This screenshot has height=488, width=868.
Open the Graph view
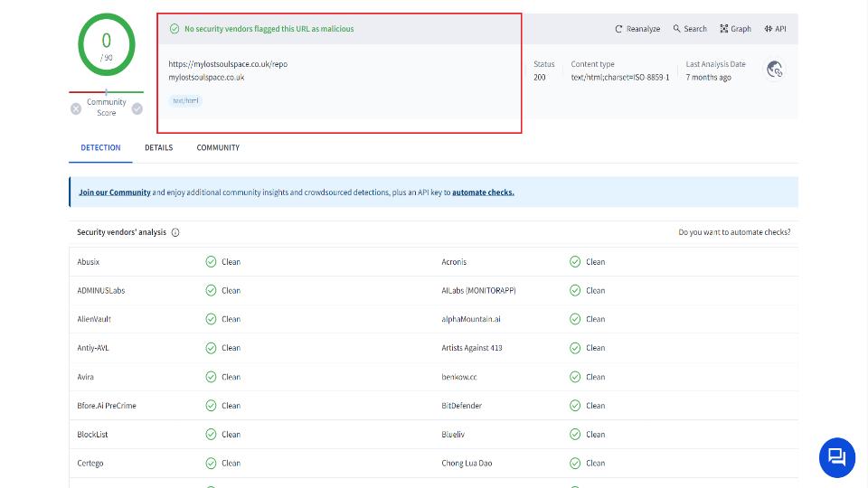(x=735, y=29)
